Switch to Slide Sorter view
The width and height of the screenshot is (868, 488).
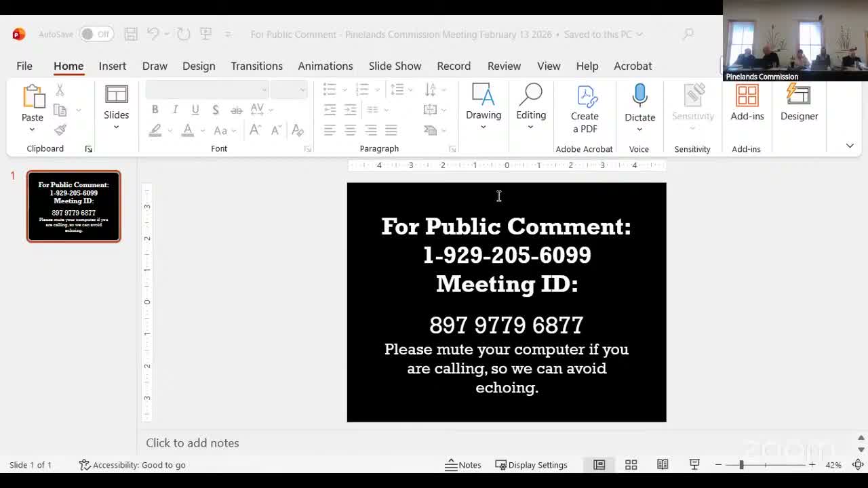631,465
